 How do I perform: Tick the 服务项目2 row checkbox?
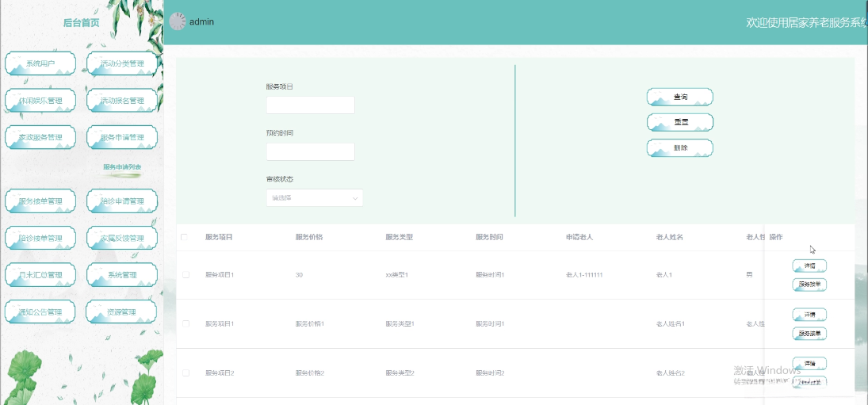(186, 373)
